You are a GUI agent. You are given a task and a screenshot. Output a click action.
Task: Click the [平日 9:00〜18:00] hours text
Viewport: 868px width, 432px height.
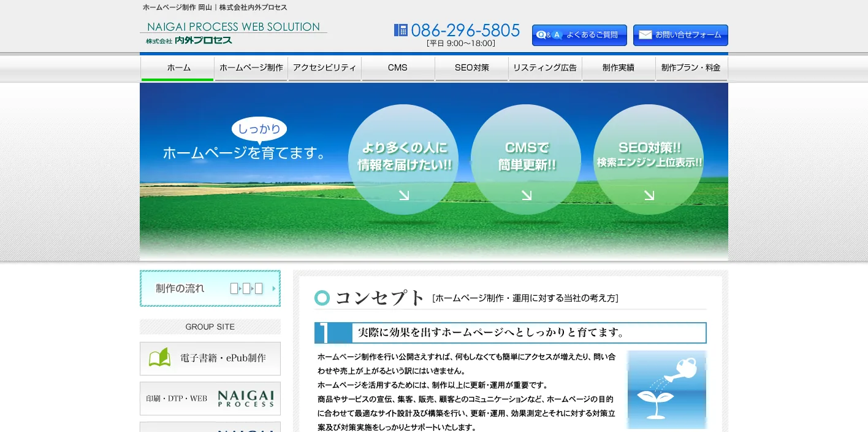[461, 44]
